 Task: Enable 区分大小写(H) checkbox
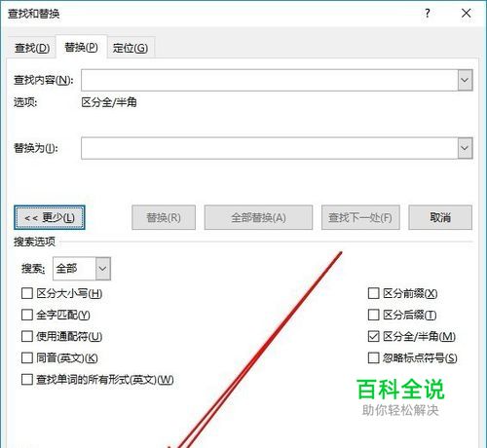point(27,293)
